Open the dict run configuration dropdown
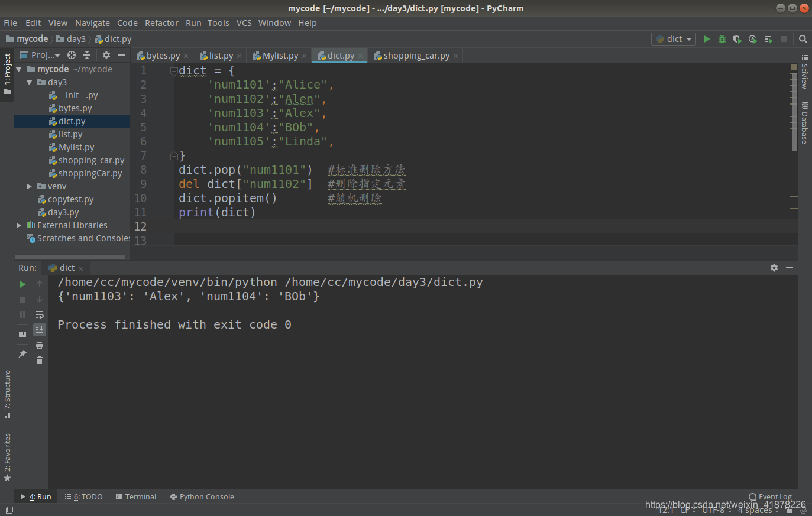This screenshot has height=516, width=812. pos(674,39)
